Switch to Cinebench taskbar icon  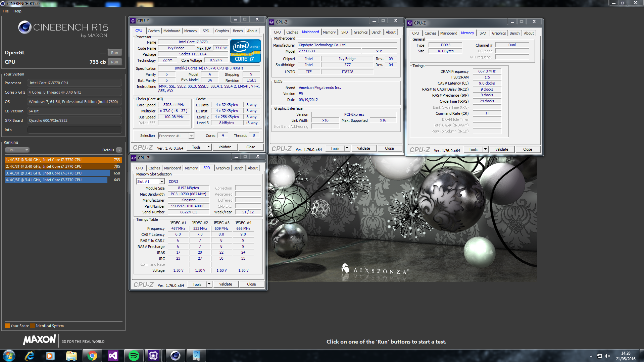tap(175, 356)
